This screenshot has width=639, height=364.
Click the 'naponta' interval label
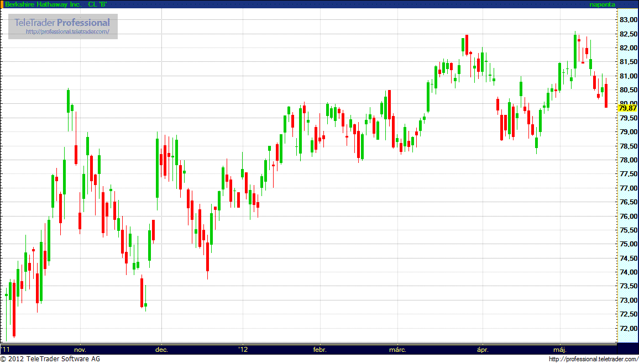tap(603, 4)
